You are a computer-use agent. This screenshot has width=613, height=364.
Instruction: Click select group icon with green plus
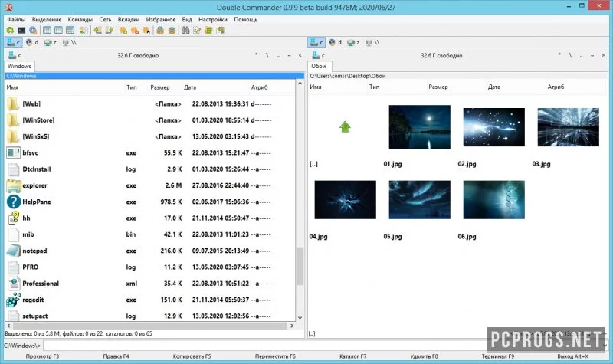(123, 30)
